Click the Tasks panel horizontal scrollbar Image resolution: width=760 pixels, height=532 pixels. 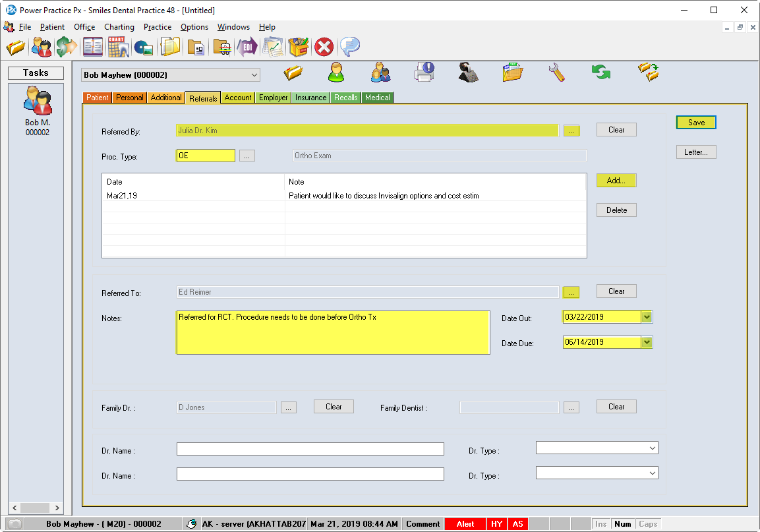[36, 508]
